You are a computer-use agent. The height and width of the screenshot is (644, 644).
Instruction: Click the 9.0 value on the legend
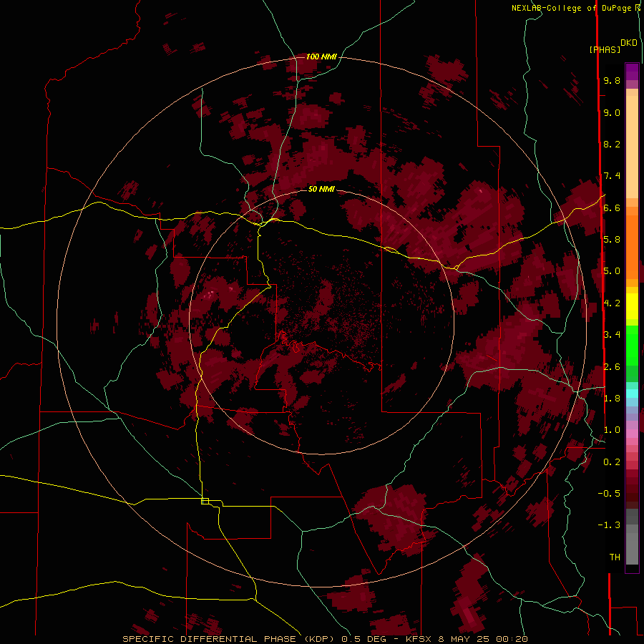612,112
